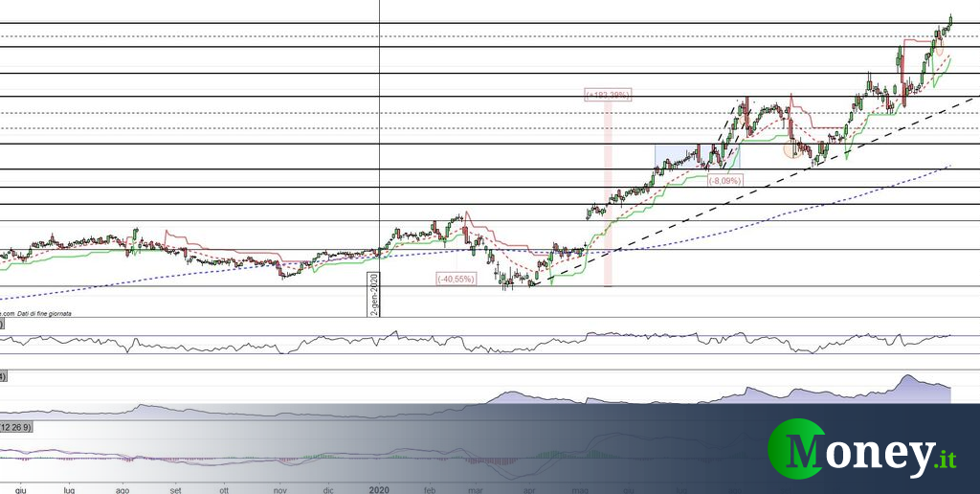Open the (12 26 9) indicator settings label

coord(15,427)
